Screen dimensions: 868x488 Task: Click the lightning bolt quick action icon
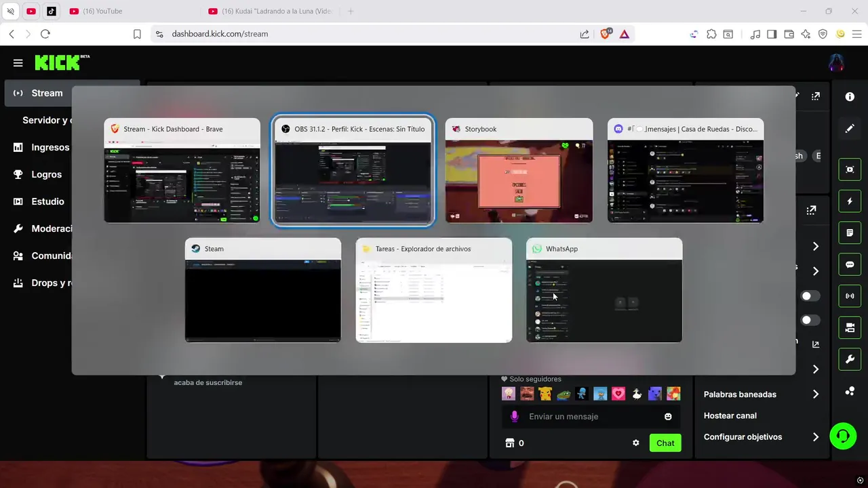pos(850,201)
